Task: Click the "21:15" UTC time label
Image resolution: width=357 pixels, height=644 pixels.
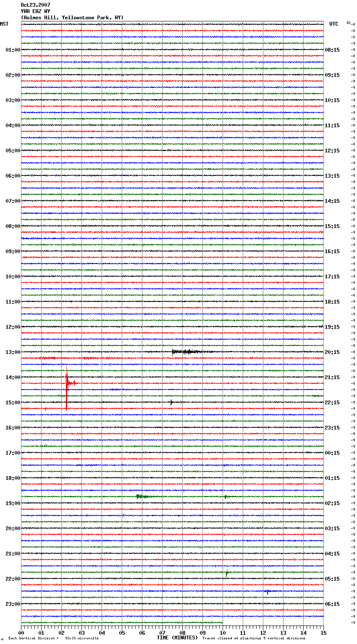Action: [332, 377]
